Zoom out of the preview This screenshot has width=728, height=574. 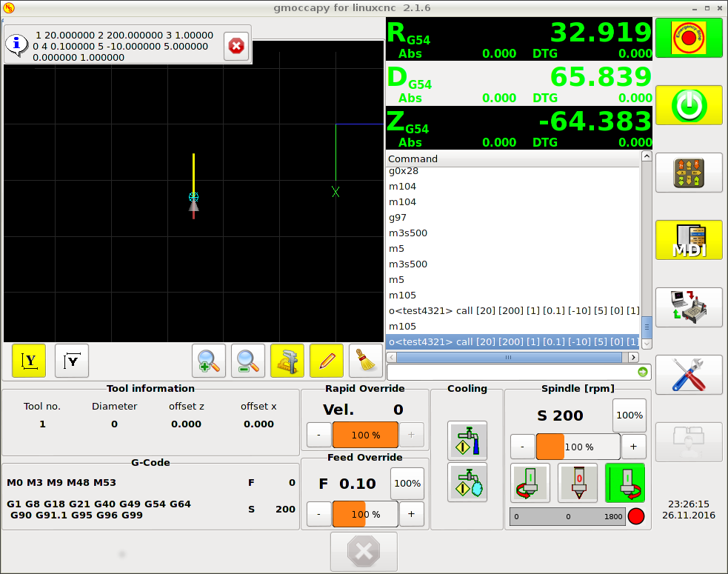click(x=248, y=361)
